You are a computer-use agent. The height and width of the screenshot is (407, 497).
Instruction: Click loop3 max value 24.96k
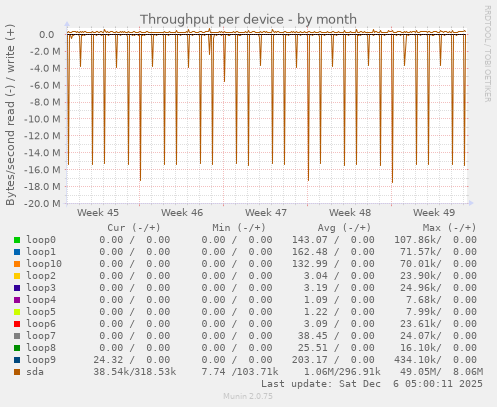pyautogui.click(x=420, y=288)
